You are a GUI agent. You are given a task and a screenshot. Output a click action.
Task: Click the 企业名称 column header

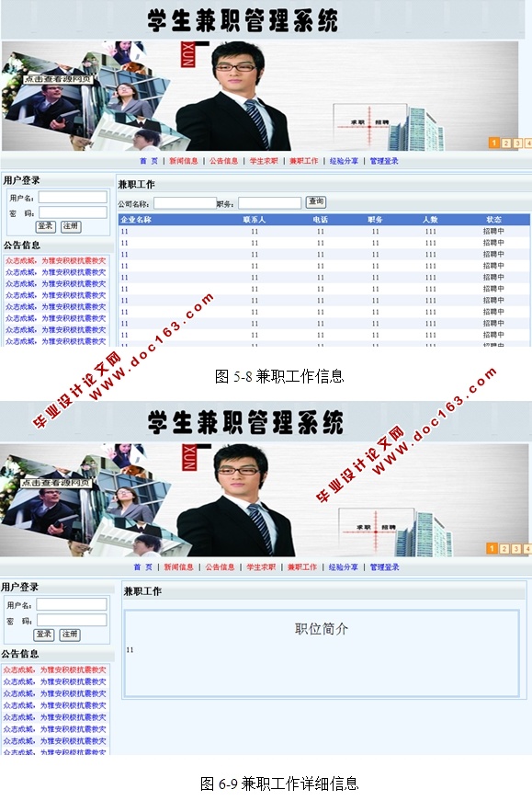[x=136, y=220]
